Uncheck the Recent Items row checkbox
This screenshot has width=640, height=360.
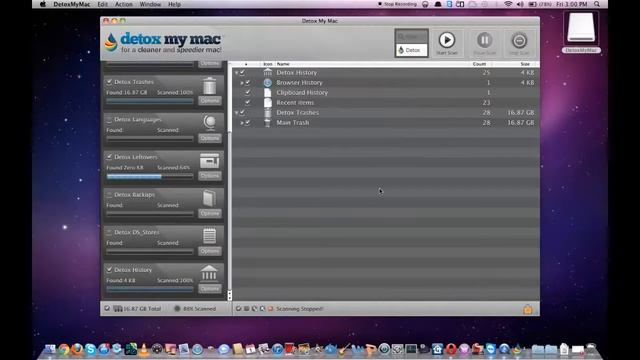pyautogui.click(x=247, y=102)
